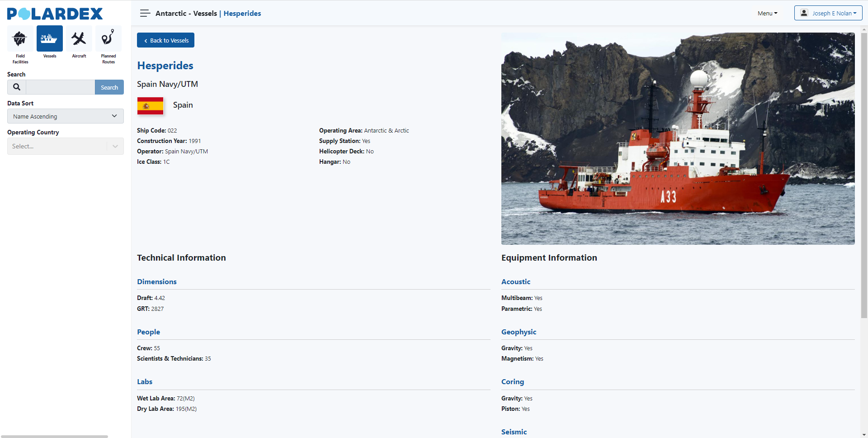Click Dry Lab Area 195(M2) entry
This screenshot has height=438, width=868.
167,409
